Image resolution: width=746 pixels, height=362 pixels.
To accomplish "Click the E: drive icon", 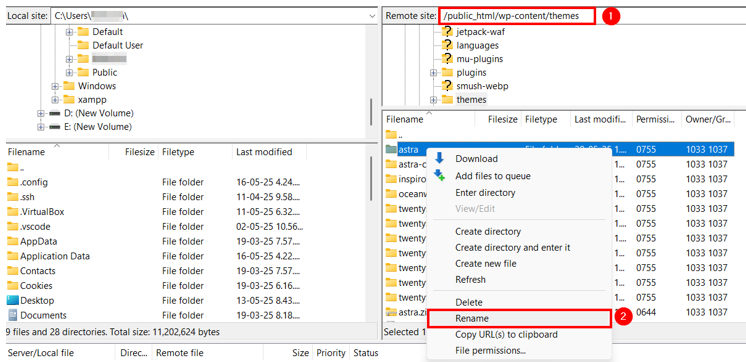I will click(55, 127).
